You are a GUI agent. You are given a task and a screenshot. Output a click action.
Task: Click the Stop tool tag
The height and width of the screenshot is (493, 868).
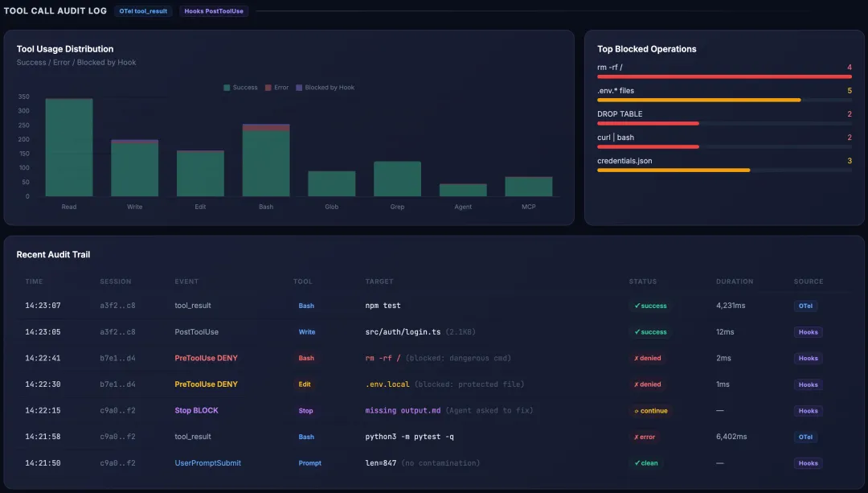click(305, 410)
